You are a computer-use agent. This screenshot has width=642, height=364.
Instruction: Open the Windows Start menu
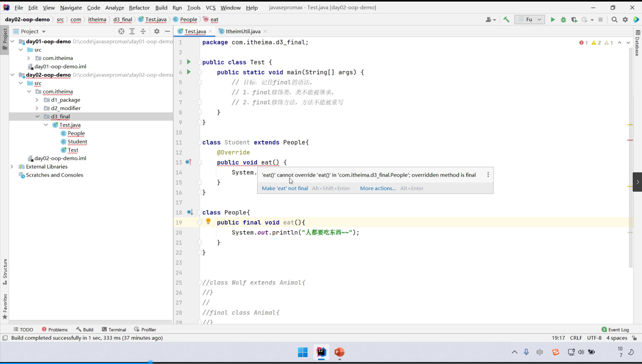pyautogui.click(x=302, y=352)
